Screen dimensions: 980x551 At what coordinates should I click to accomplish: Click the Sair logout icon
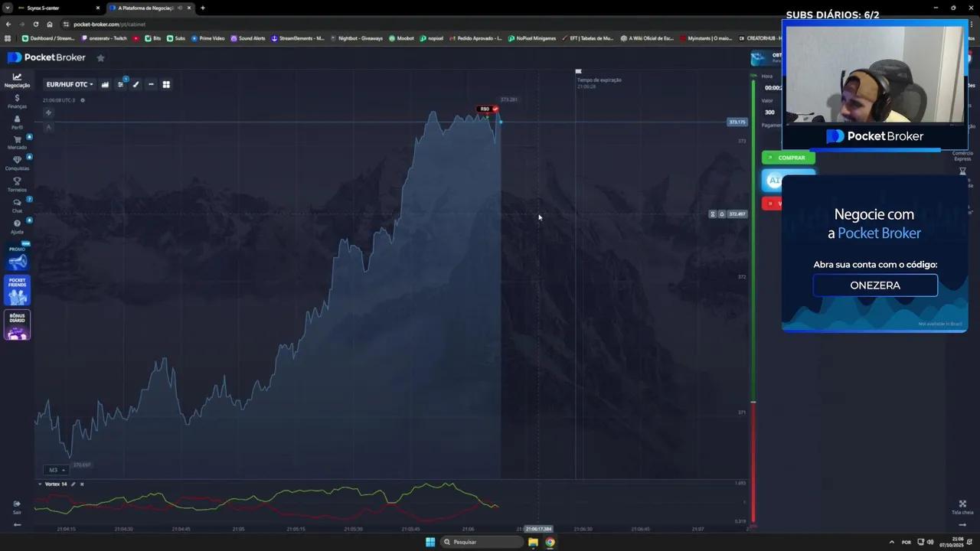tap(17, 507)
